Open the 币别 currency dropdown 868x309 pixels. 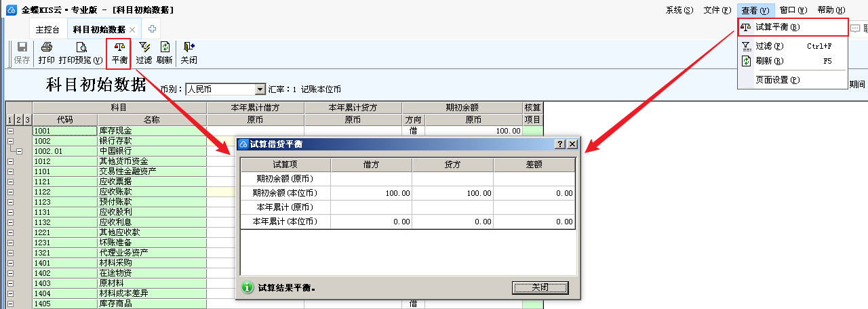point(260,89)
